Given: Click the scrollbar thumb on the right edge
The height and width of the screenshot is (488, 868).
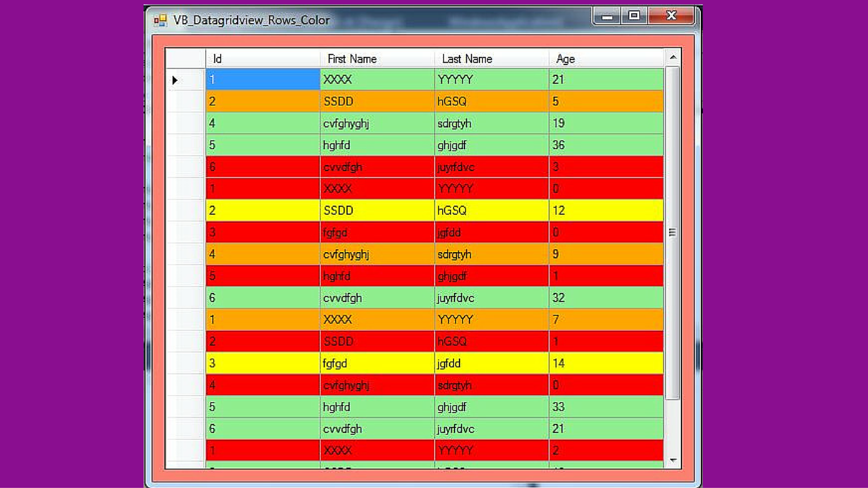Looking at the screenshot, I should click(x=672, y=233).
